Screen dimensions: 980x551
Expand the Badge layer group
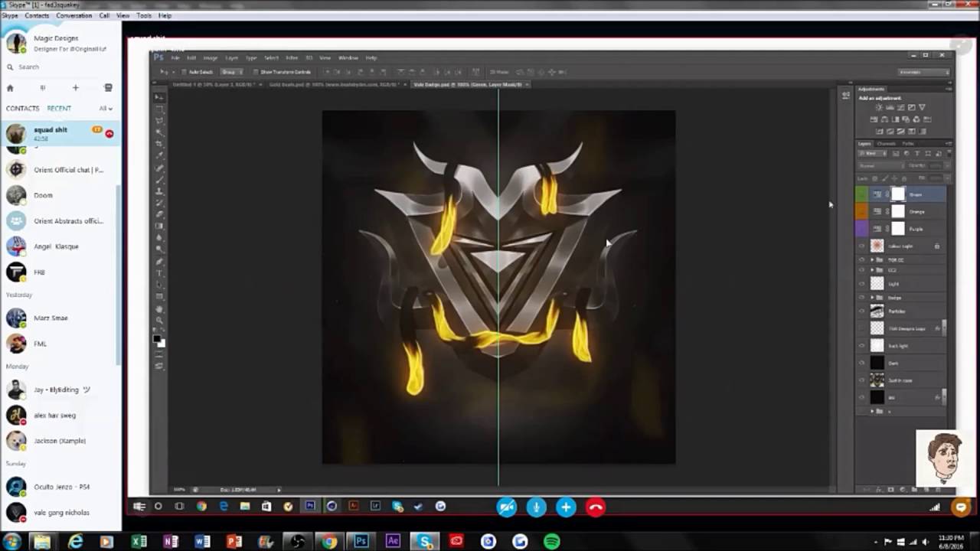872,298
